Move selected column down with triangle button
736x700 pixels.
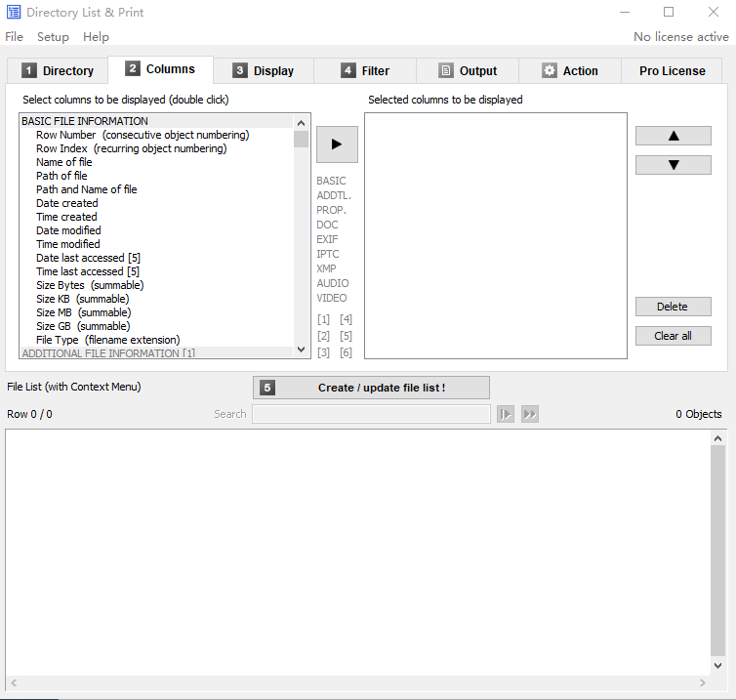point(673,165)
